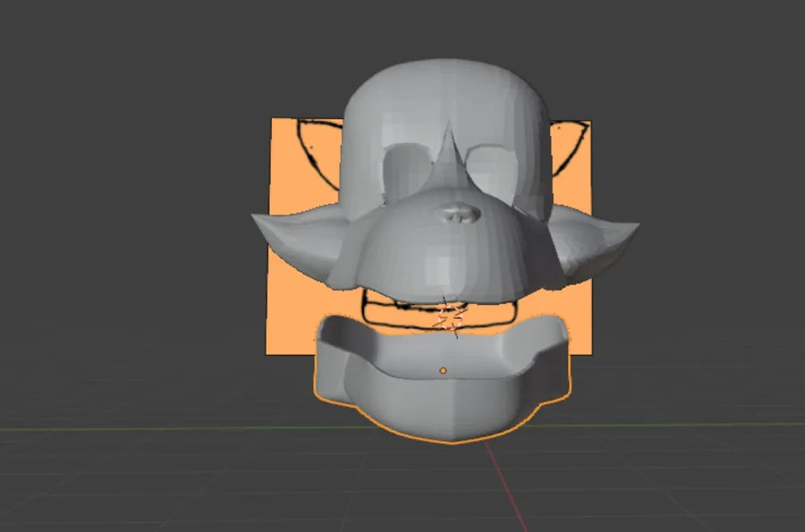Click the orange origin dot on the jaw
805x532 pixels.
coord(443,370)
